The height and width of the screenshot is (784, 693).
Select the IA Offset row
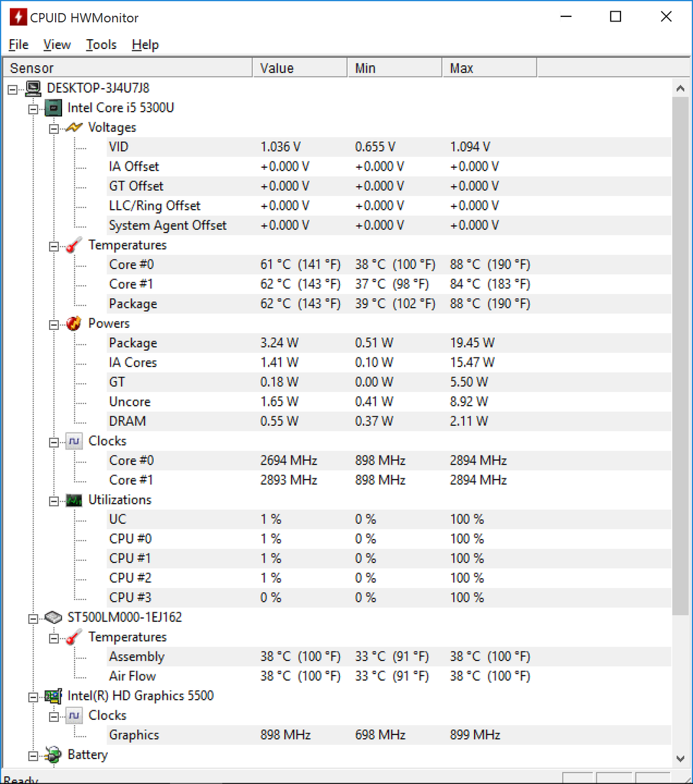point(390,167)
